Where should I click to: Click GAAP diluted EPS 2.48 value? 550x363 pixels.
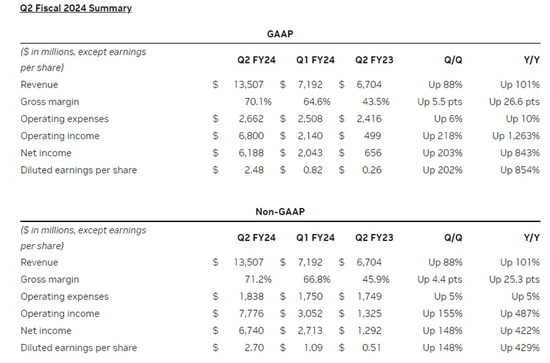pyautogui.click(x=254, y=170)
